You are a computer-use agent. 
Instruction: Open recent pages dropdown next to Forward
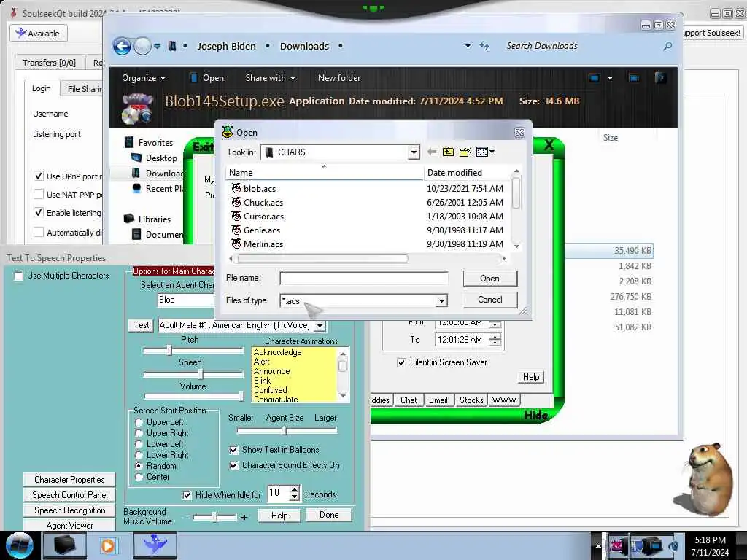pyautogui.click(x=158, y=46)
